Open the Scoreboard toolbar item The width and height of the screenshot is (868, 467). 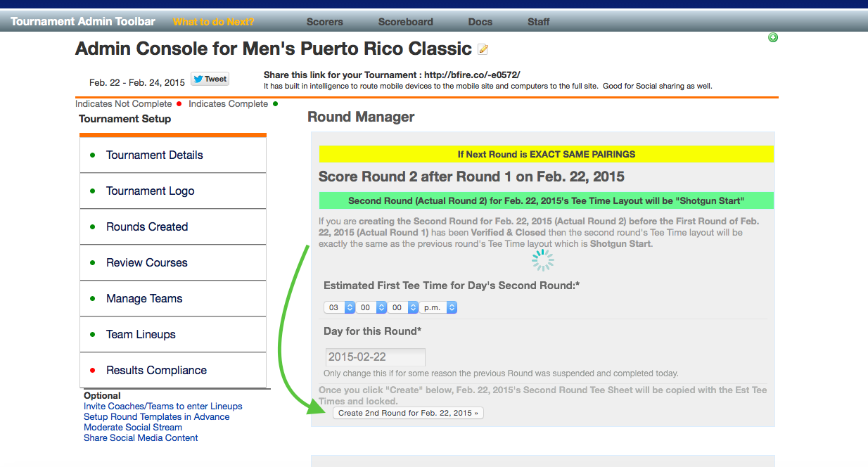405,22
